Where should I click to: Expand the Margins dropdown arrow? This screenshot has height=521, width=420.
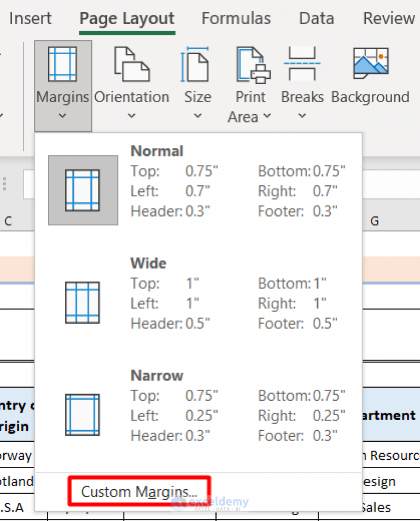point(62,116)
